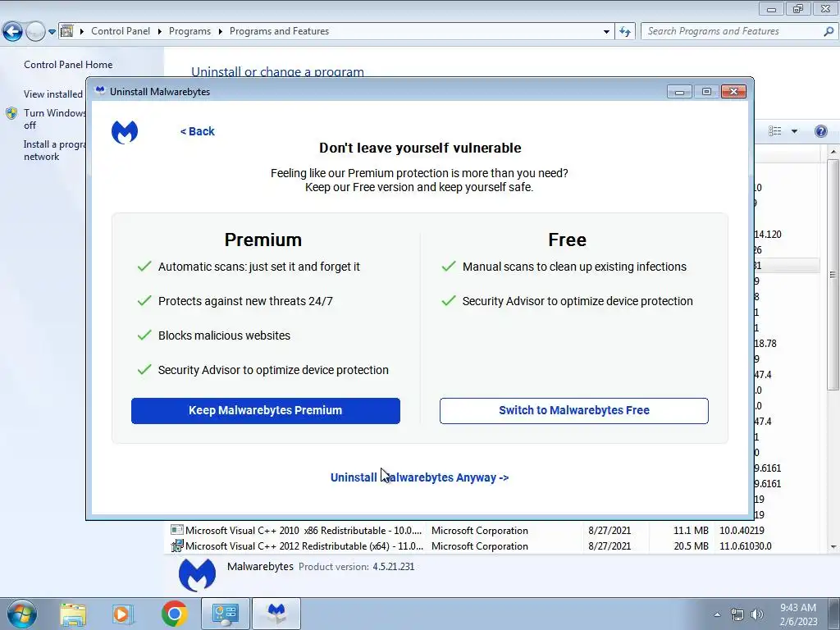Launch Google Chrome from taskbar

click(x=174, y=614)
